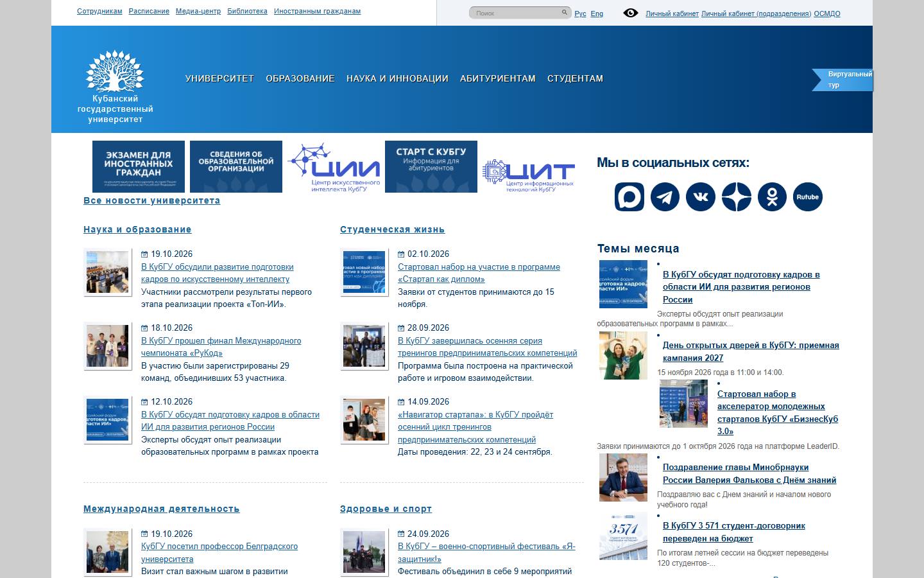Open the «РуКод» championship final news link
The width and height of the screenshot is (924, 578).
click(x=221, y=347)
